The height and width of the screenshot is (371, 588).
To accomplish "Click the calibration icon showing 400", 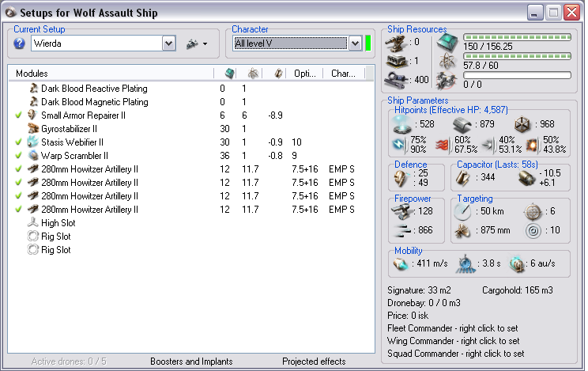I will click(x=397, y=80).
